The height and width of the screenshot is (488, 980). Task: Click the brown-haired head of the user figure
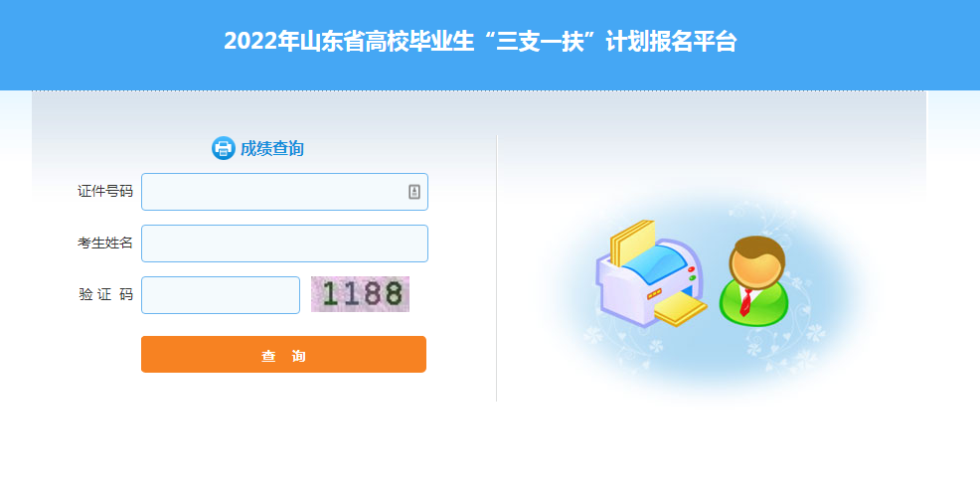click(x=756, y=261)
